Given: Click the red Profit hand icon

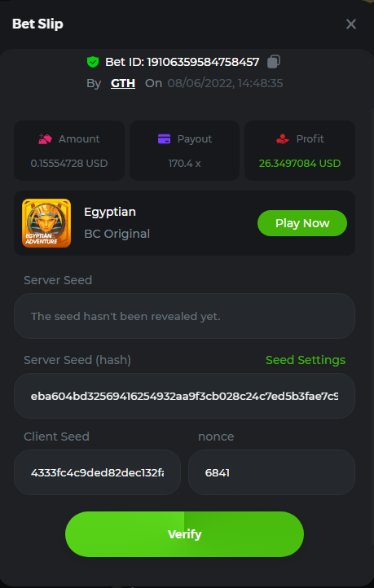Looking at the screenshot, I should [283, 138].
